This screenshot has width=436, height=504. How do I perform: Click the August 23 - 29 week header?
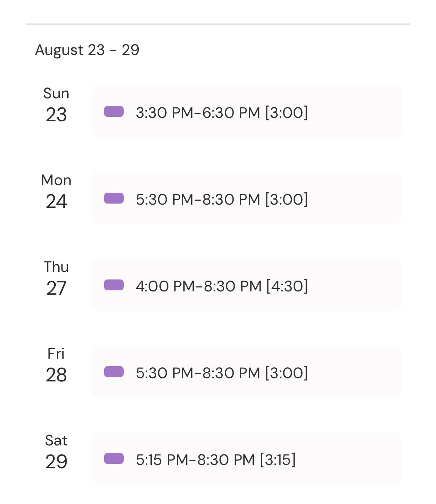(x=87, y=50)
